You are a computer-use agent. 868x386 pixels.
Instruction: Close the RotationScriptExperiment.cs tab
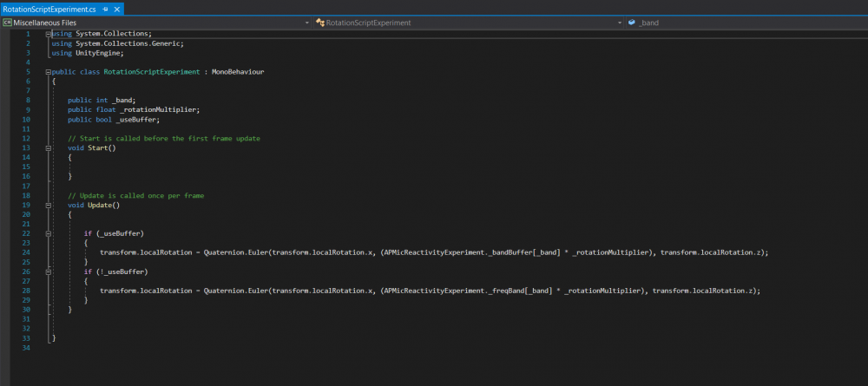pos(116,9)
